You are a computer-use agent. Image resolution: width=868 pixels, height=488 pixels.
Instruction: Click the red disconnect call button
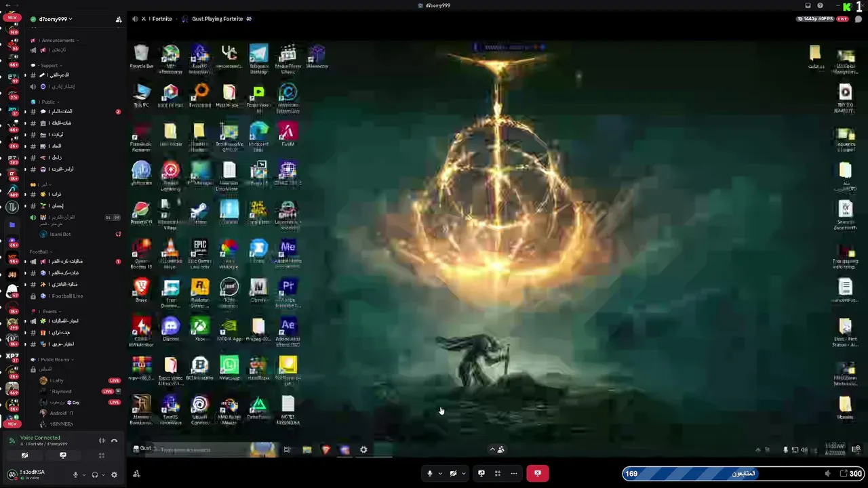point(537,473)
